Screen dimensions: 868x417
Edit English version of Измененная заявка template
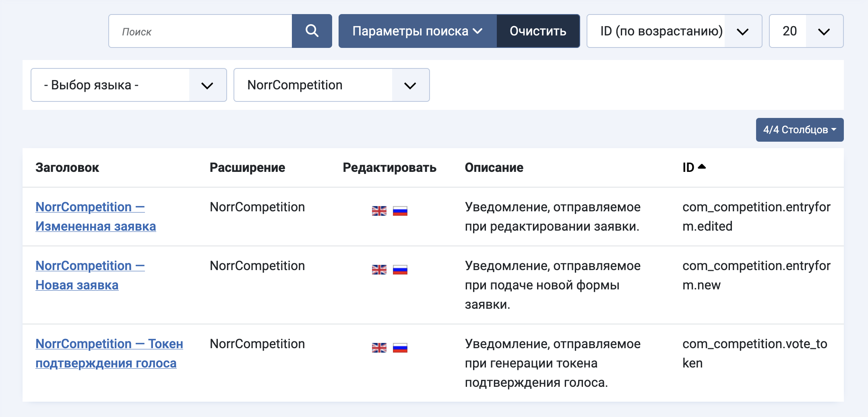click(379, 211)
